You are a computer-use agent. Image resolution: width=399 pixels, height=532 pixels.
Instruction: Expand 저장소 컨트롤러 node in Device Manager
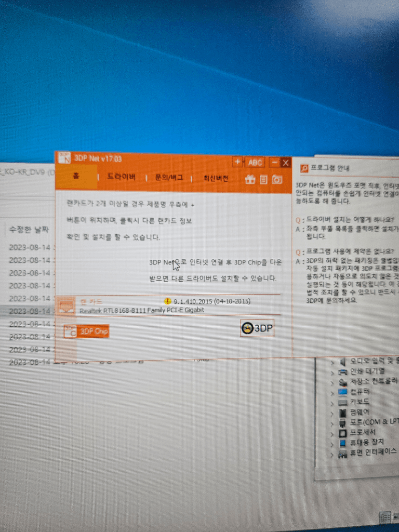point(332,383)
